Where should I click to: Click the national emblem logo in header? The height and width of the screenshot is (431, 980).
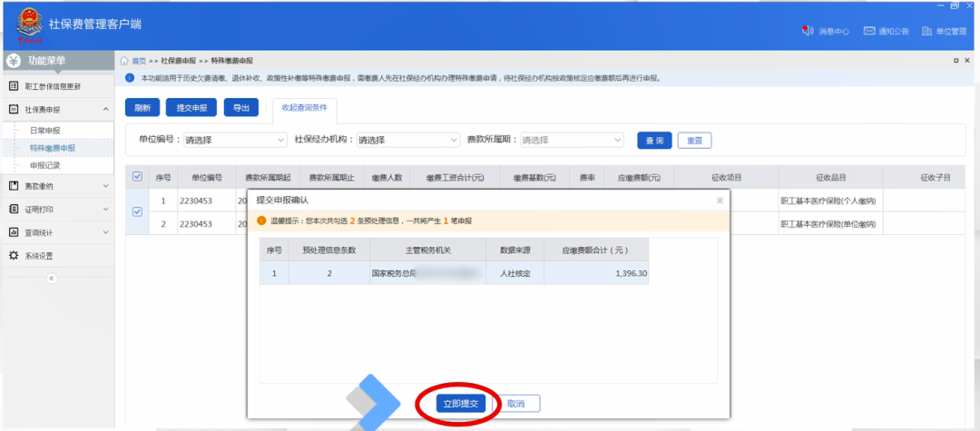[28, 25]
